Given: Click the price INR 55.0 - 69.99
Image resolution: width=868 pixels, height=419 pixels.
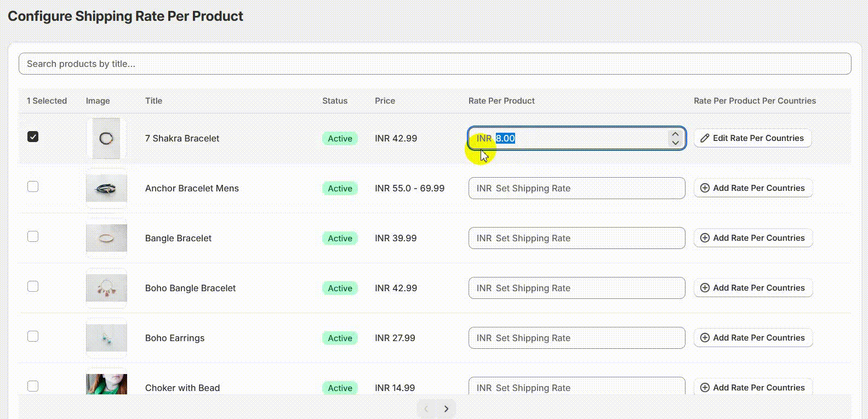Looking at the screenshot, I should point(409,188).
